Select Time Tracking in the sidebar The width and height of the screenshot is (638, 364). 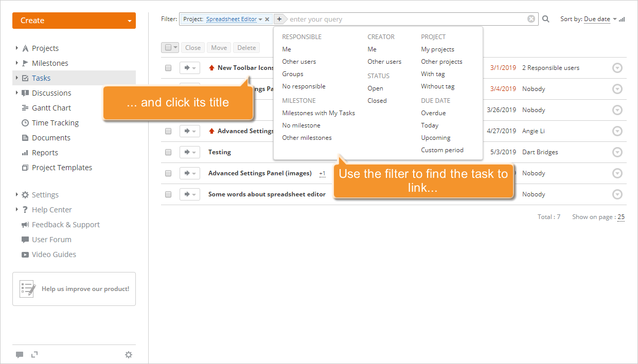pyautogui.click(x=56, y=122)
